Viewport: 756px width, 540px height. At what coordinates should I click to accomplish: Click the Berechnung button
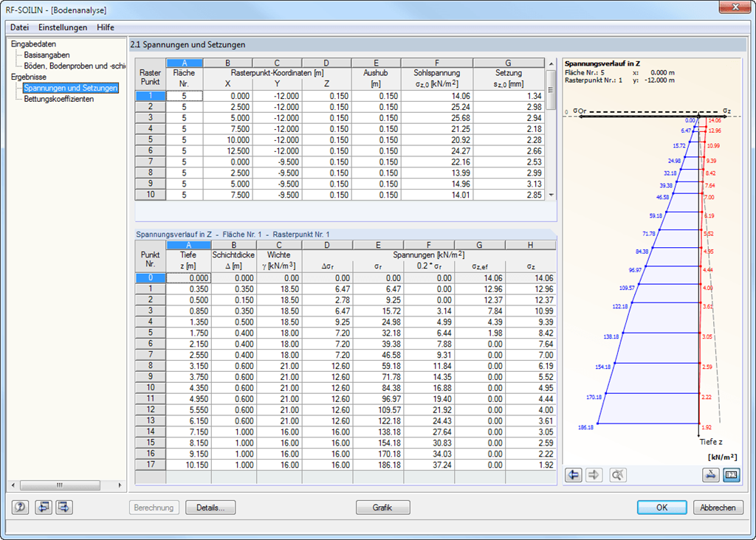pyautogui.click(x=154, y=508)
